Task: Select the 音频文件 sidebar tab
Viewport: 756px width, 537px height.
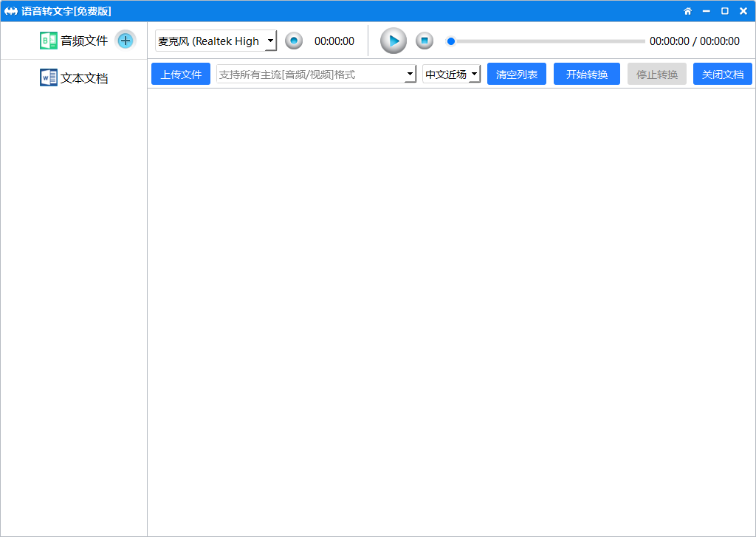Action: coord(83,41)
